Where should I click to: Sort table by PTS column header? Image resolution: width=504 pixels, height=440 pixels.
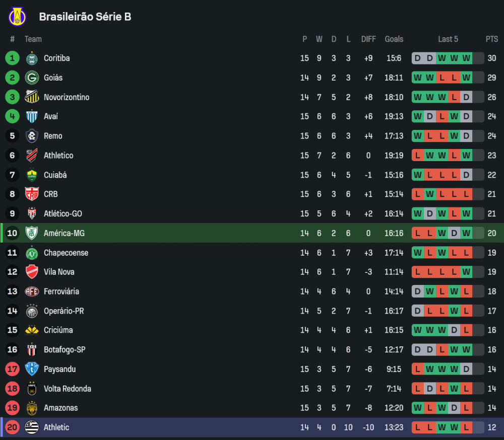point(491,39)
